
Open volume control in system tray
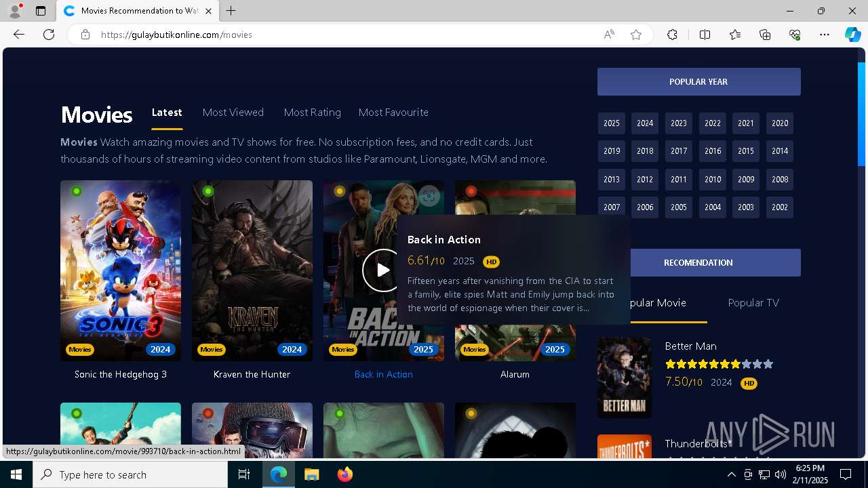(x=781, y=474)
